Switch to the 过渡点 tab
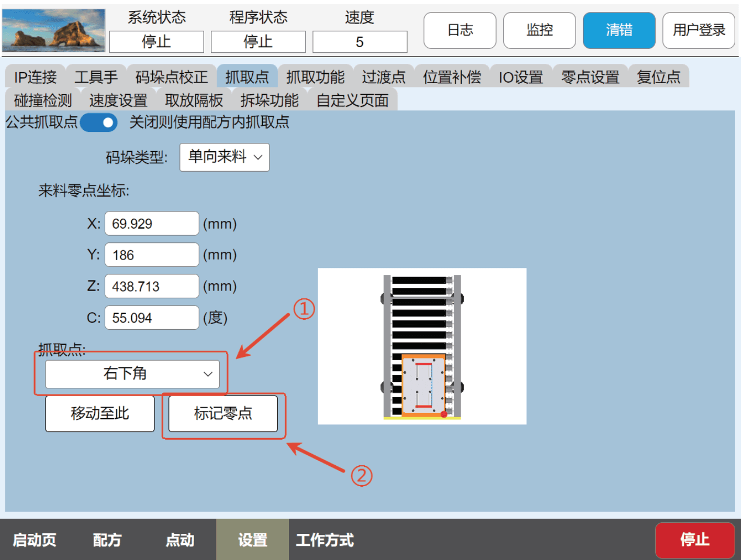Screen dimensions: 741x560 pos(384,76)
